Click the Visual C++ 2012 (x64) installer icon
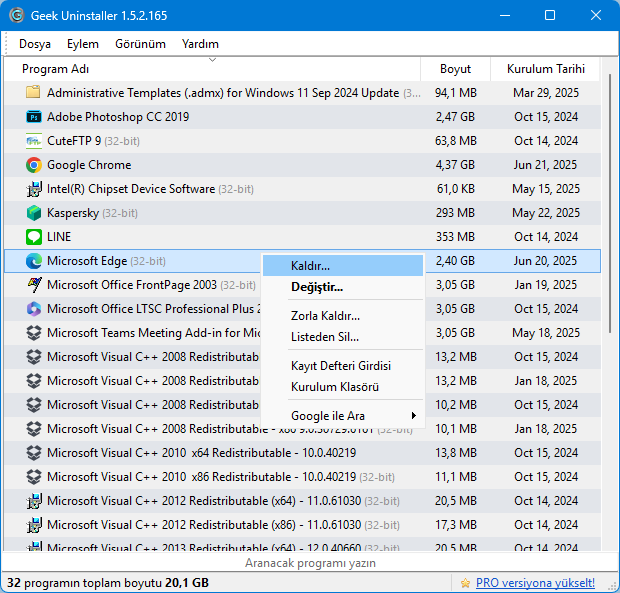This screenshot has width=620, height=593. [34, 501]
